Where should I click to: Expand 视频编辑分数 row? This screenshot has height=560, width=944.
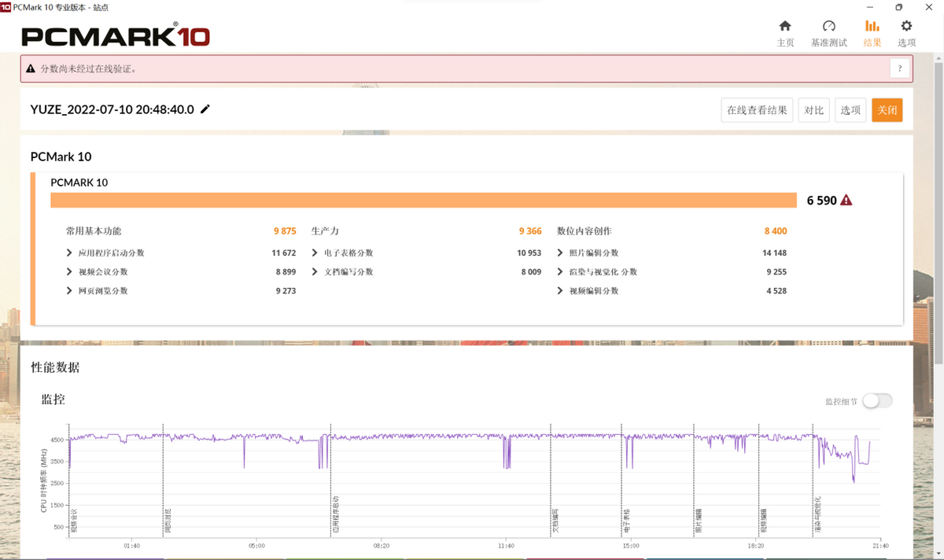pos(560,291)
